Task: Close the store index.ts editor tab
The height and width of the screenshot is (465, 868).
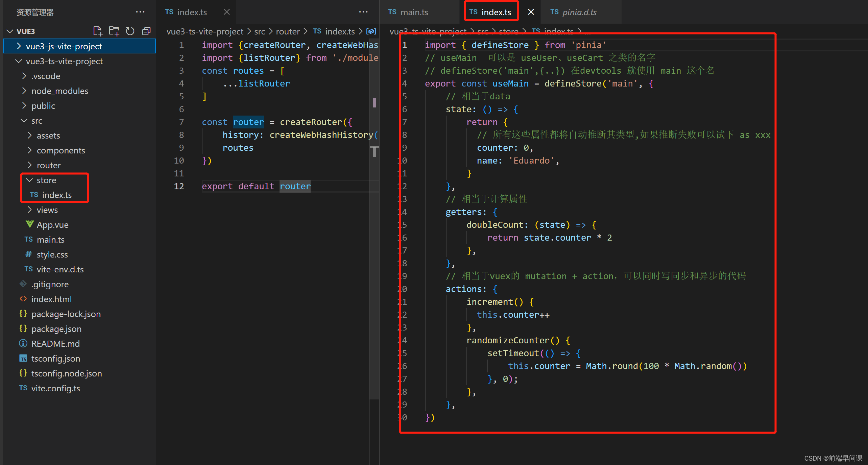Action: point(531,11)
